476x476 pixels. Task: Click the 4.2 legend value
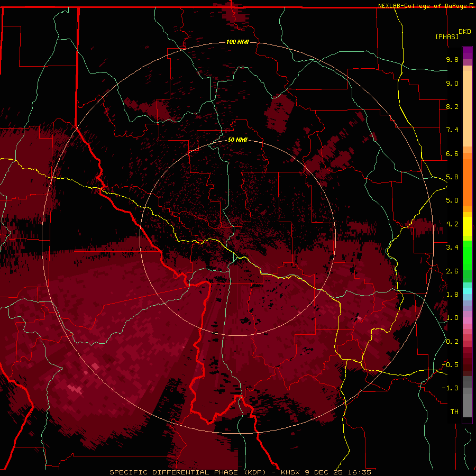pos(452,224)
